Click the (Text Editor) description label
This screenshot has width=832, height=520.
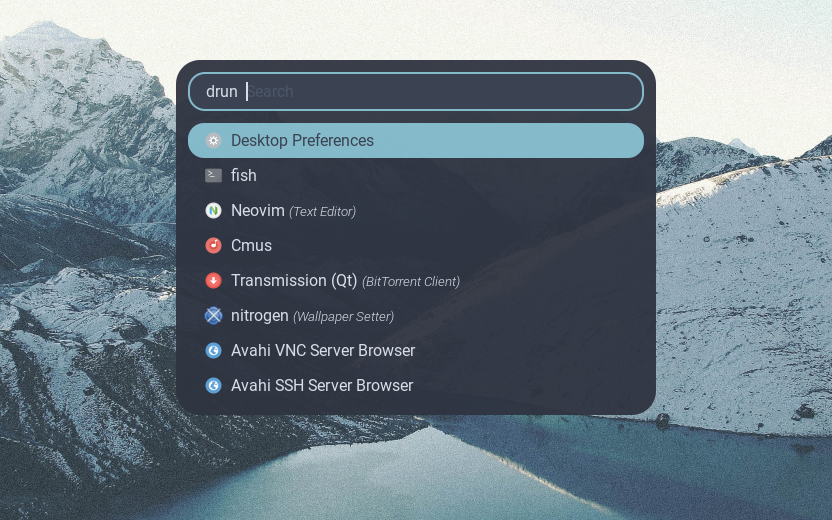pos(323,212)
